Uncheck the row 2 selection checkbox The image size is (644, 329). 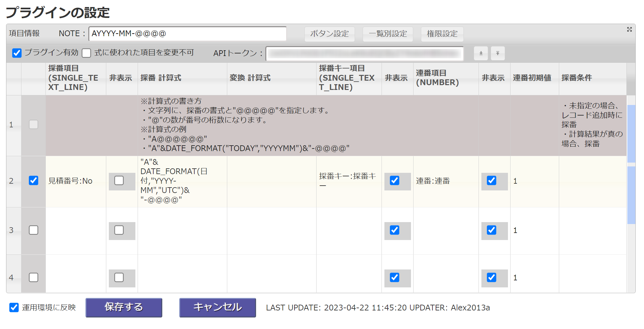point(34,181)
